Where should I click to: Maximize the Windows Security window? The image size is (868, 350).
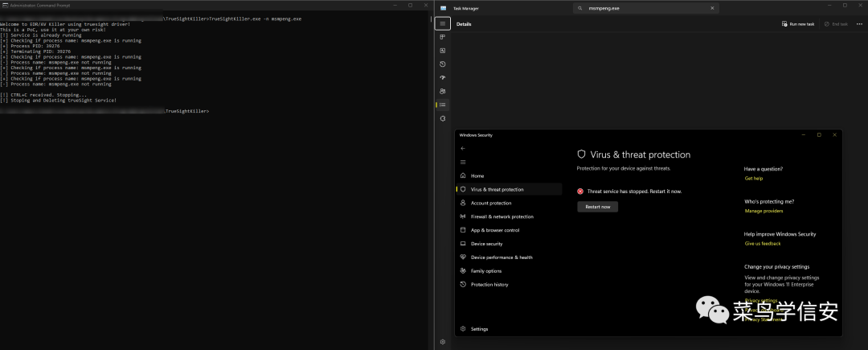tap(819, 134)
